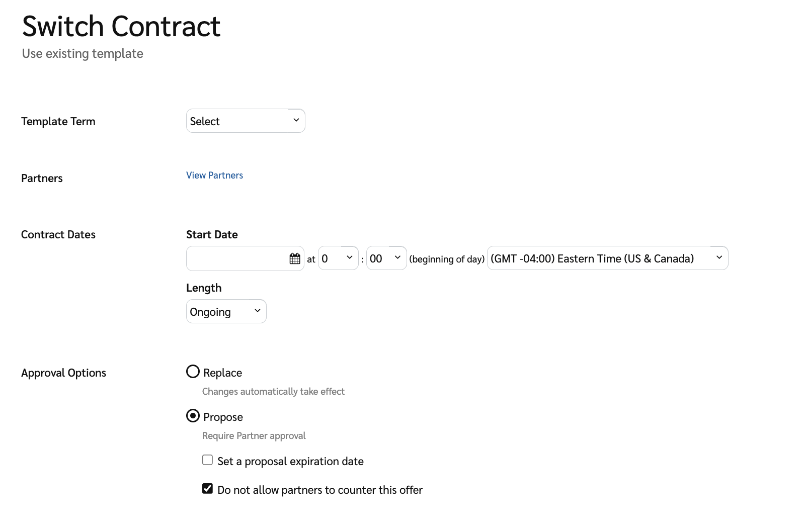Click the Template Term field label
This screenshot has height=532, width=802.
click(58, 121)
